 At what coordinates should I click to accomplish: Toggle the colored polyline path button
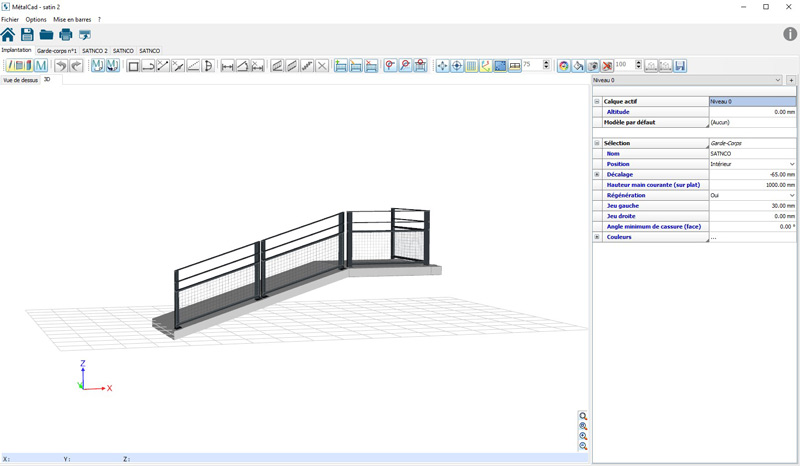pyautogui.click(x=486, y=66)
